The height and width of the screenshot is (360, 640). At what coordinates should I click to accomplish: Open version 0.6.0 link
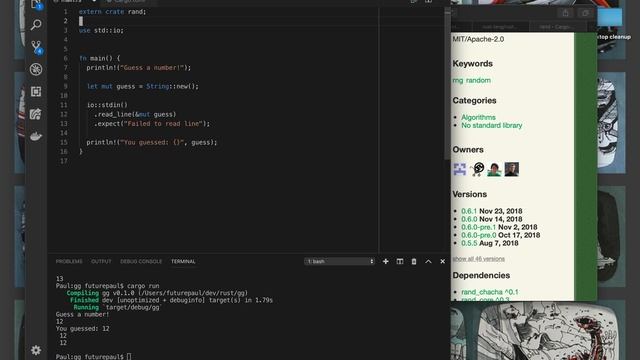tap(469, 219)
